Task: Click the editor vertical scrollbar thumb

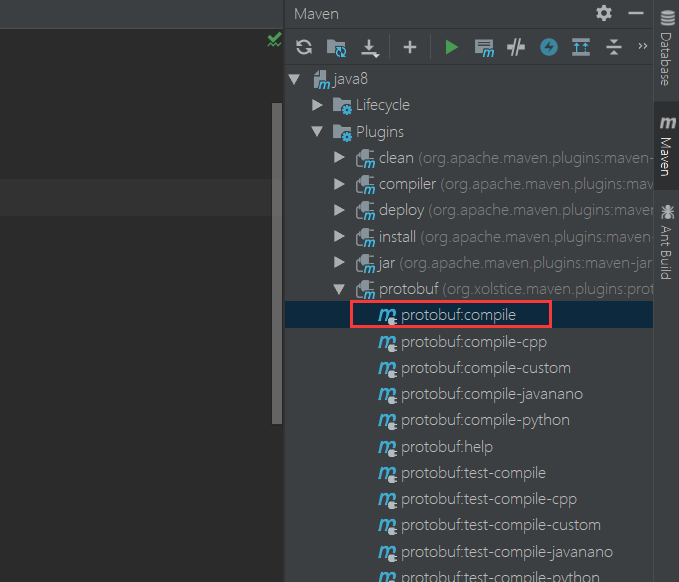Action: [277, 263]
